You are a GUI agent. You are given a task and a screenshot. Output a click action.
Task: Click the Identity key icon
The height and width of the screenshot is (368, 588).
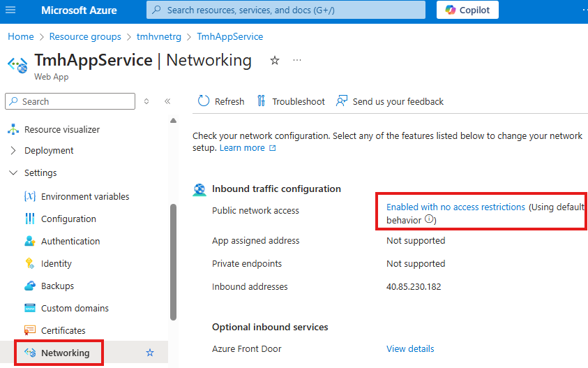point(29,263)
